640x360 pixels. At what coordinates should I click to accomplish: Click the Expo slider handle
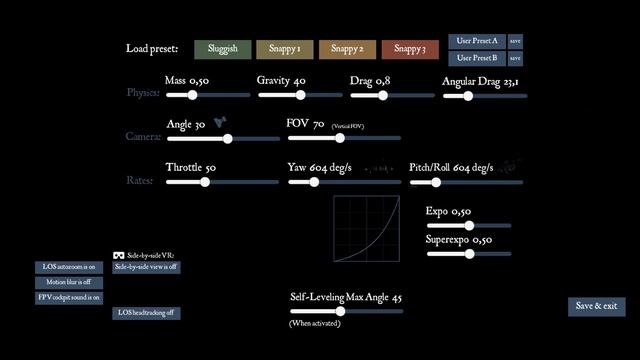point(469,225)
